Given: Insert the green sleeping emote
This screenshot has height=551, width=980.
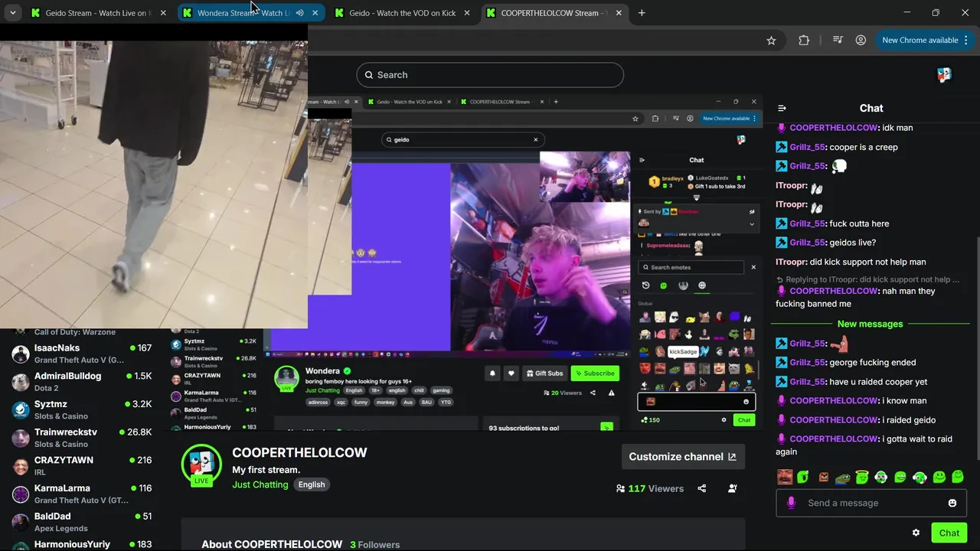Looking at the screenshot, I should [x=803, y=478].
